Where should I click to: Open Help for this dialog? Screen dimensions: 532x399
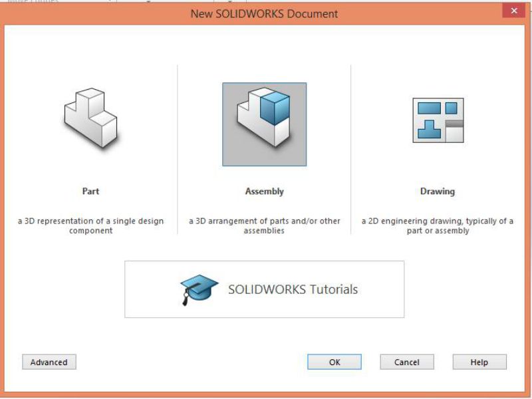pos(479,362)
